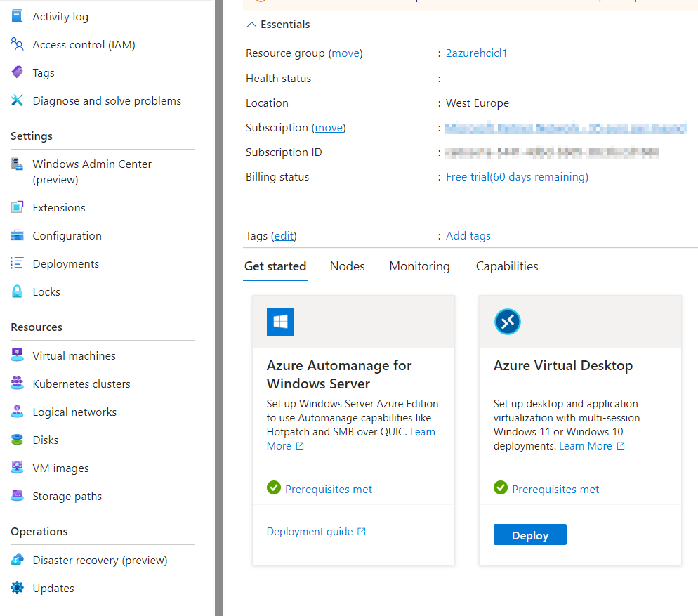The width and height of the screenshot is (698, 616).
Task: Open the Activity log icon
Action: pos(17,16)
